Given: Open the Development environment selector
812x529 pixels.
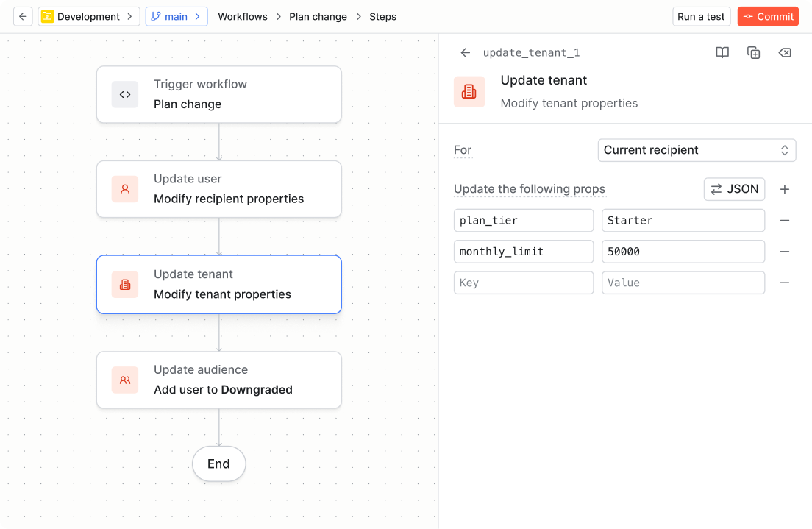Looking at the screenshot, I should click(x=89, y=16).
